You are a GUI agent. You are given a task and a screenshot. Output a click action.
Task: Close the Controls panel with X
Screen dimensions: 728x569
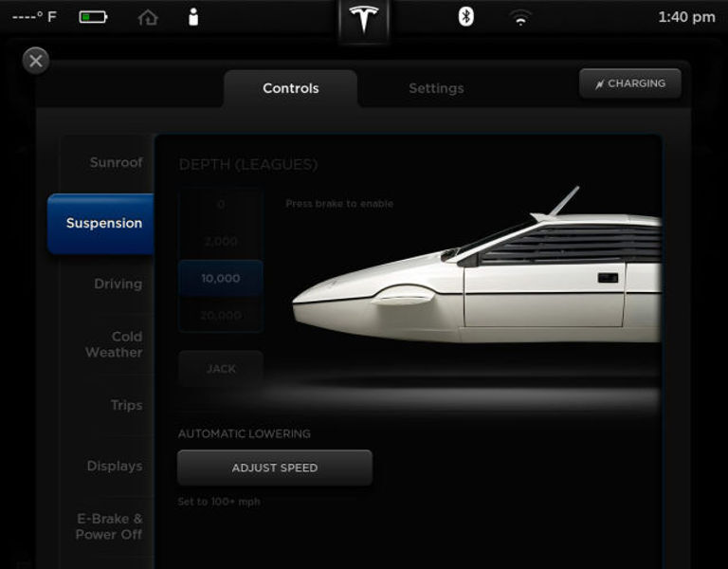36,61
